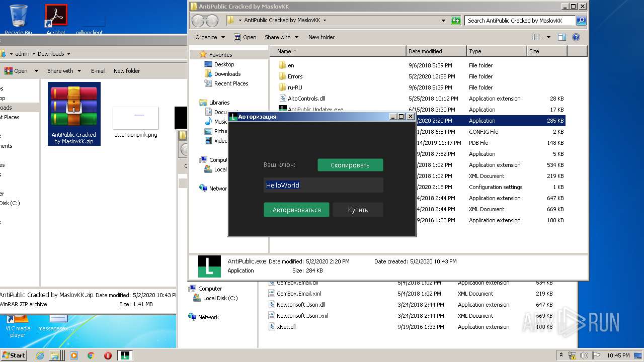Image resolution: width=644 pixels, height=362 pixels.
Task: Expand the Downloads breadcrumb arrow
Action: pos(68,54)
